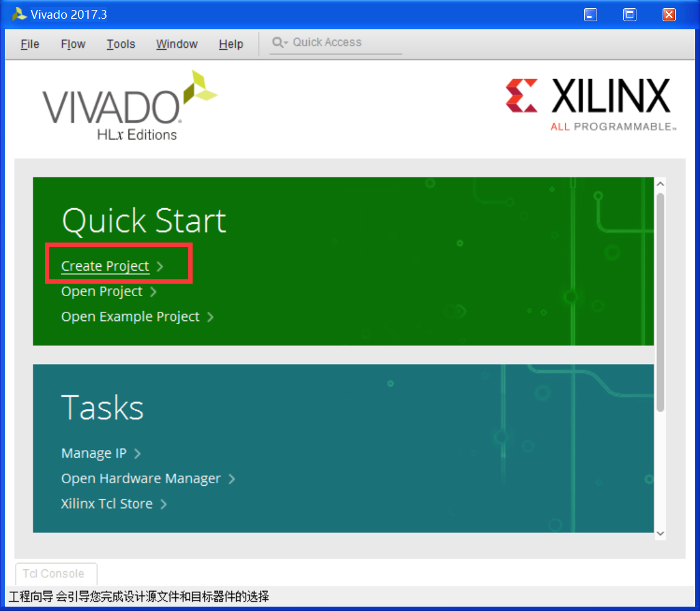The height and width of the screenshot is (611, 700).
Task: Open the Xilinx Tcl Store link
Action: [107, 504]
